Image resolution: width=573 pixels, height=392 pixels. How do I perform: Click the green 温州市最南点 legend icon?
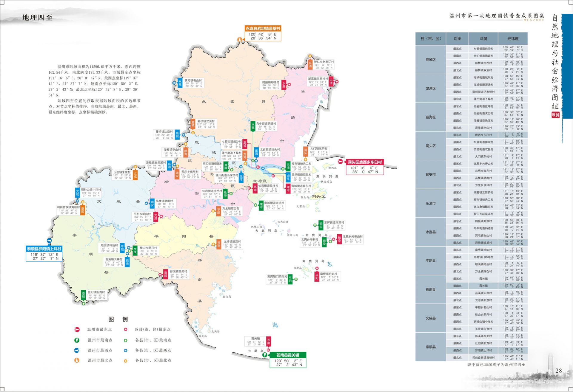point(77,340)
